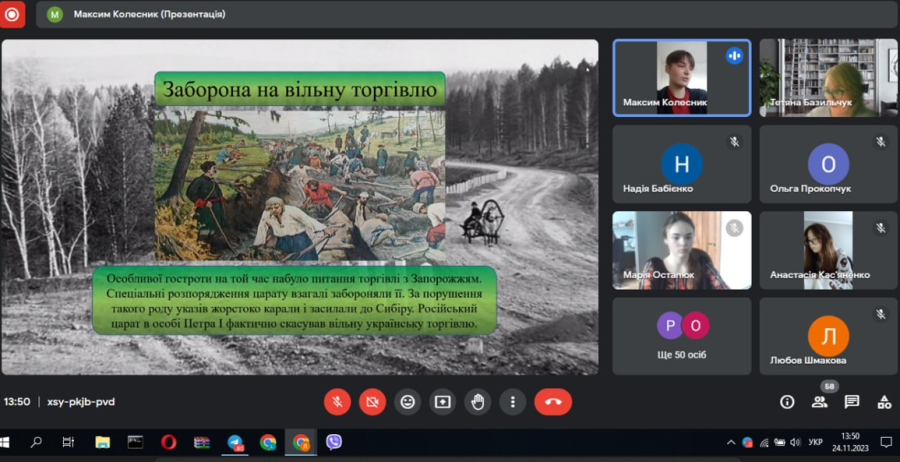Select Тетяна Базильчук video tile

tap(828, 77)
